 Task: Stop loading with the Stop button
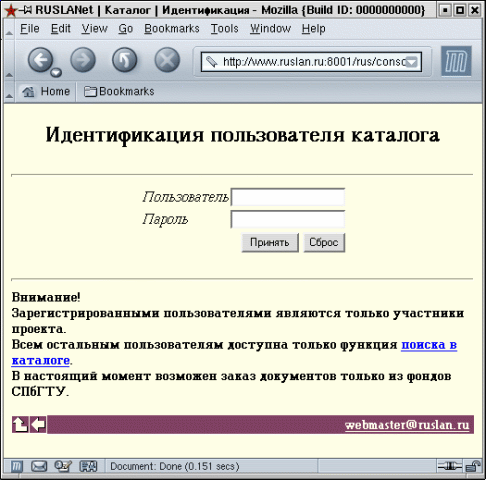point(167,60)
